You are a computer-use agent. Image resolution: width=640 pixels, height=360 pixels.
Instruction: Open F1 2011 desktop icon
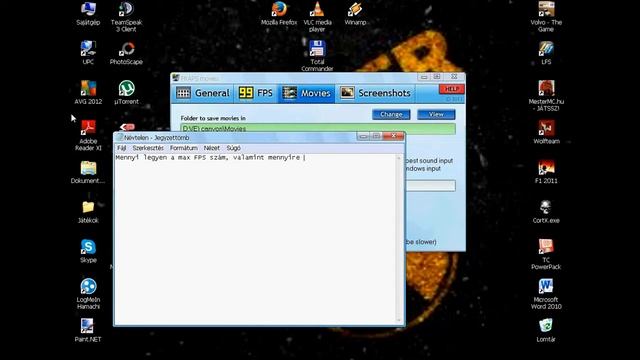[546, 172]
